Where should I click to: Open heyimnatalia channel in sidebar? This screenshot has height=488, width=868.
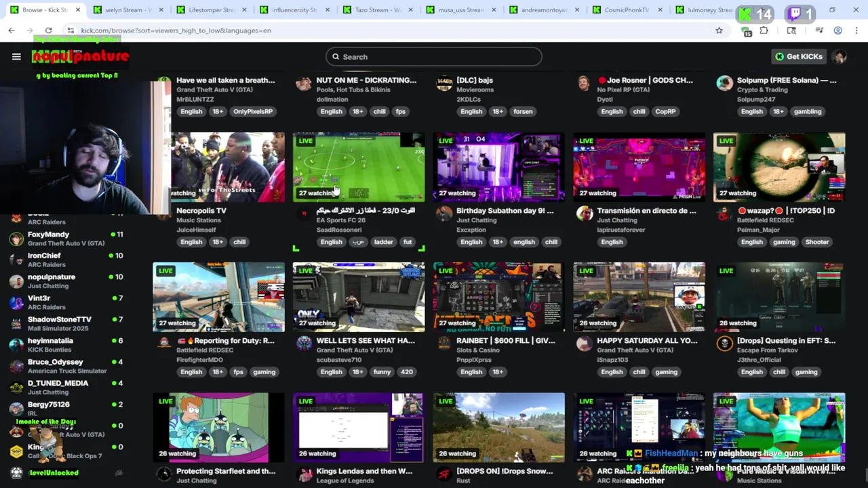[x=66, y=345]
